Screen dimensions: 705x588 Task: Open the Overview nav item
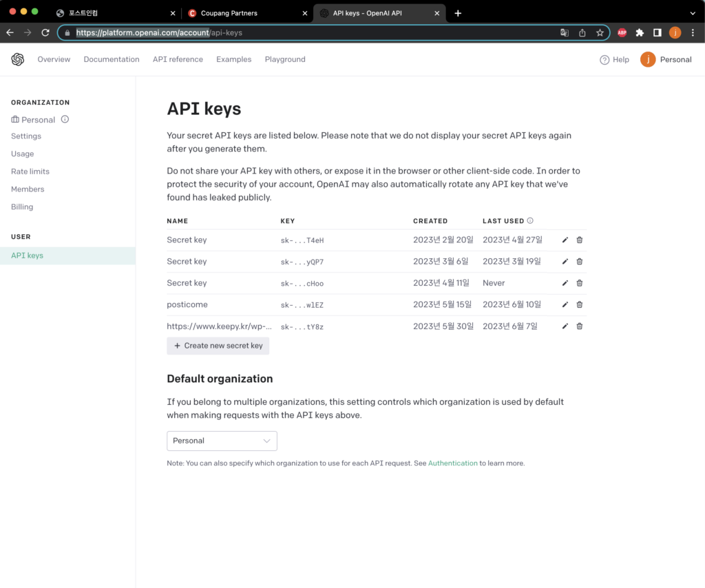coord(54,59)
